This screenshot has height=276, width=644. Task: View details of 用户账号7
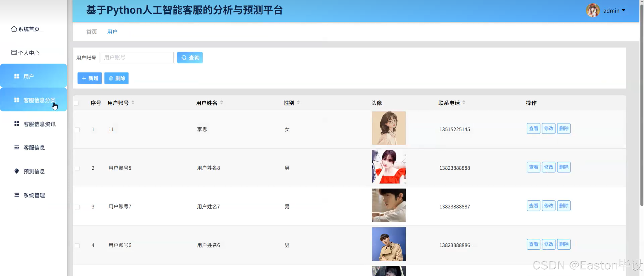[533, 206]
